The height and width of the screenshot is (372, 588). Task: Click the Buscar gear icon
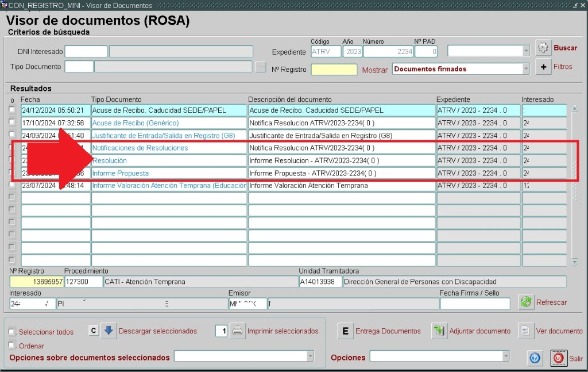point(543,48)
